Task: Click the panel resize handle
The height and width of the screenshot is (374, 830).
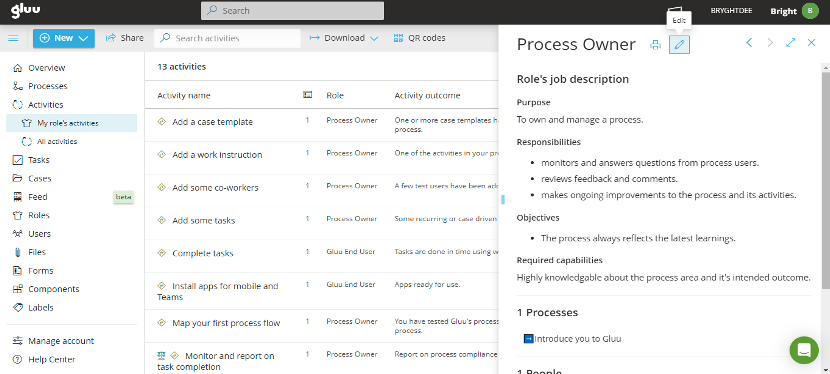Action: [x=503, y=199]
